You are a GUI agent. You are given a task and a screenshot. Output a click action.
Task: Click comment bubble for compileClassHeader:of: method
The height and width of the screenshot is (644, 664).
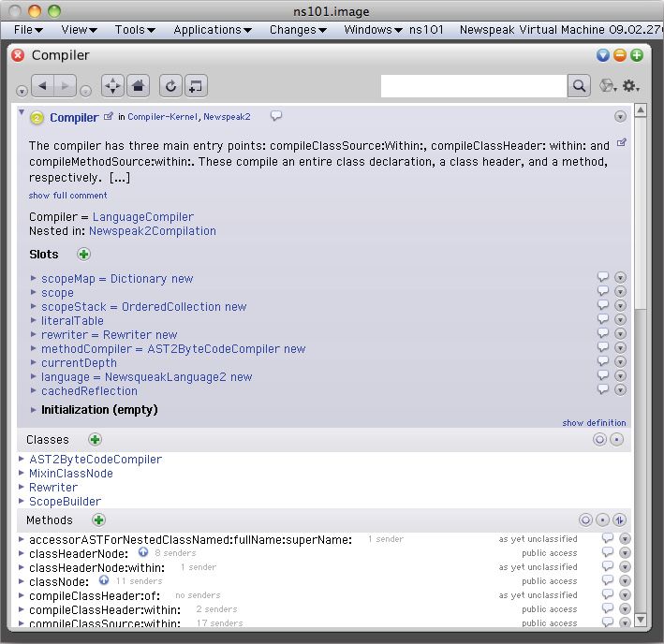pos(608,594)
